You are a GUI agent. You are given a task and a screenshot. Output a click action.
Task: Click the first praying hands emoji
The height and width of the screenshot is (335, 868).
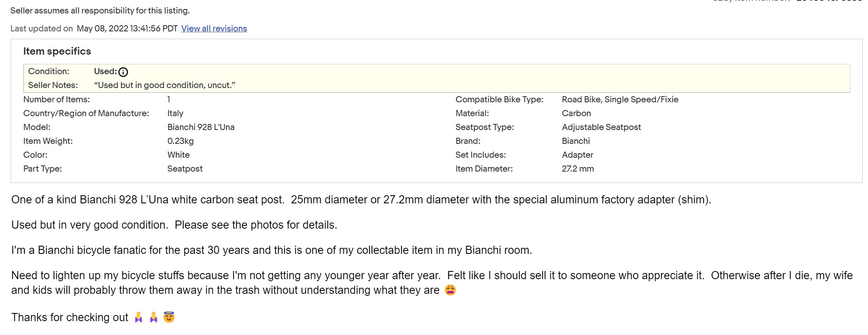pos(139,317)
